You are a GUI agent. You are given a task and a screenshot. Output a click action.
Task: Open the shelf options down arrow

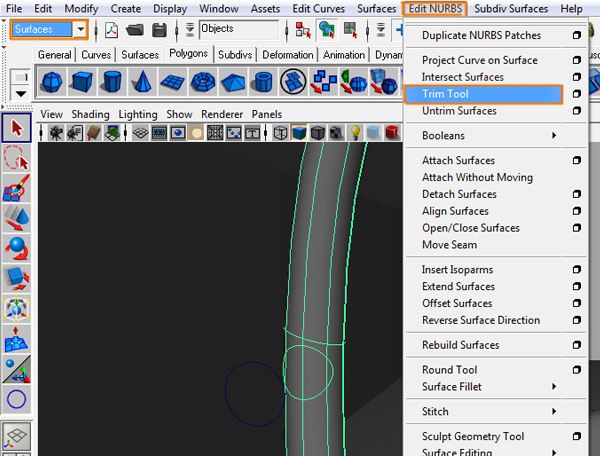pos(21,93)
